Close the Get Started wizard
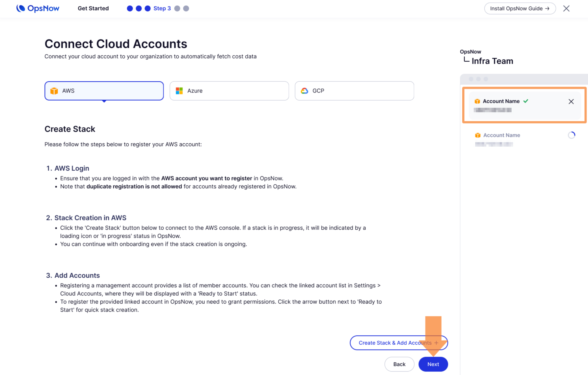The width and height of the screenshot is (588, 375). (x=566, y=8)
